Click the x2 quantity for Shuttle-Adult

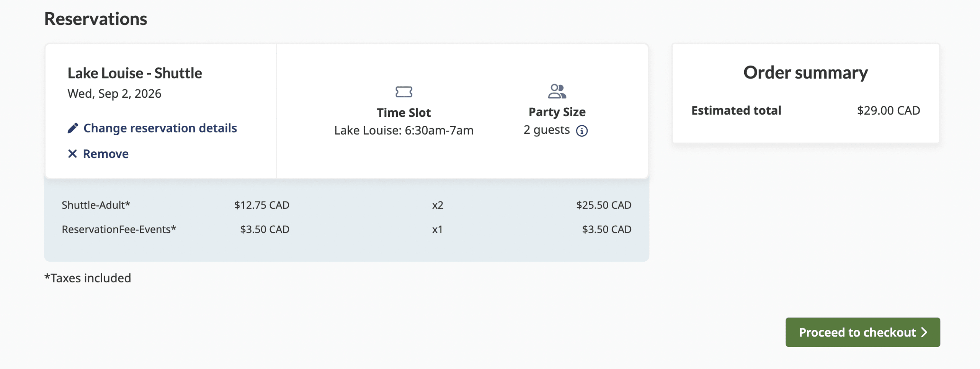pos(437,205)
